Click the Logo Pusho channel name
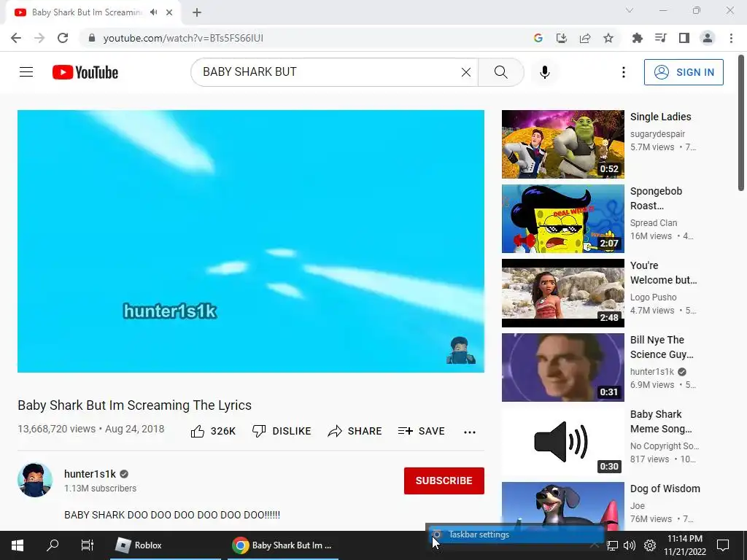Viewport: 747px width, 560px height. (653, 297)
